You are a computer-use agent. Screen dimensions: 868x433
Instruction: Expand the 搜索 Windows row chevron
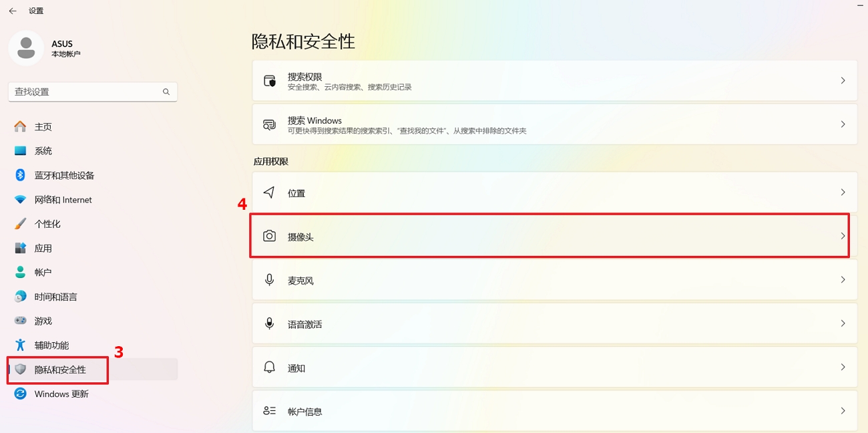843,124
